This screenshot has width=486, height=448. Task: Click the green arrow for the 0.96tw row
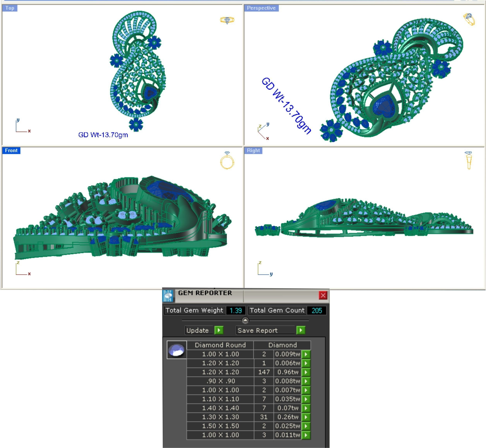(306, 372)
